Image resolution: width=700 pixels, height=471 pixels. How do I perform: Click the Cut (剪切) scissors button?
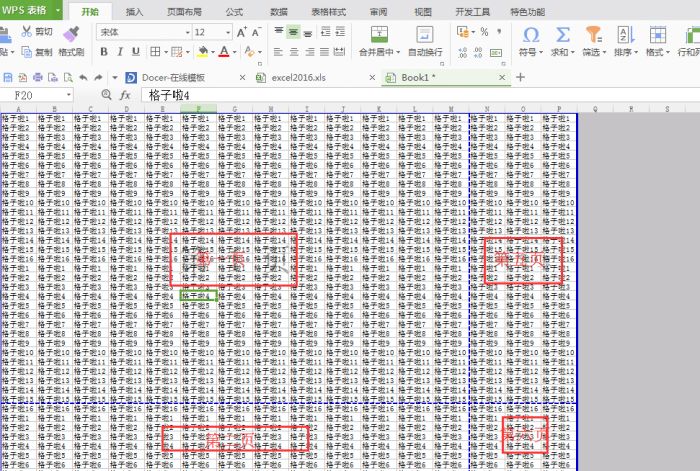tap(37, 32)
